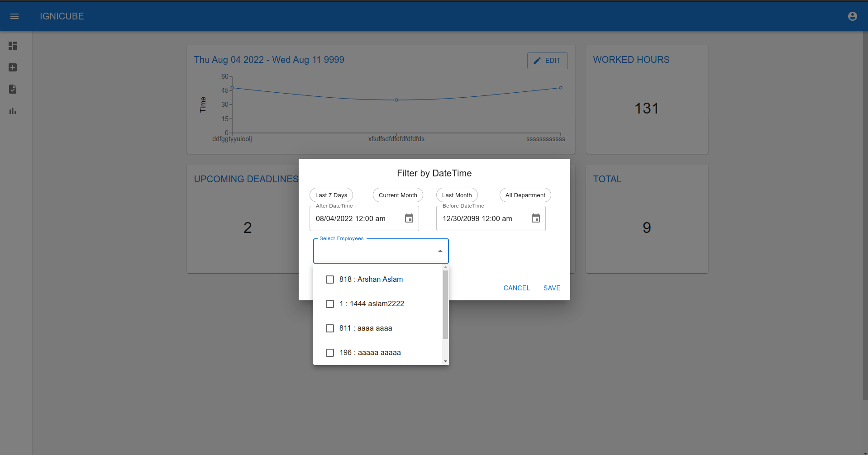Check the box for 196 : aaaaa aaaaa
This screenshot has width=868, height=455.
(330, 352)
